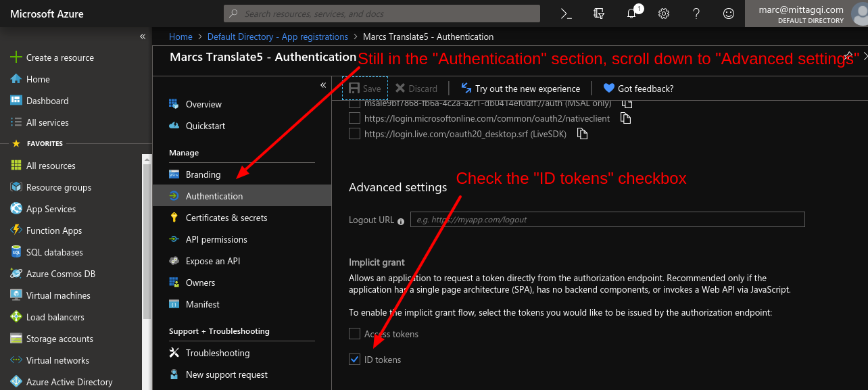The height and width of the screenshot is (390, 868).
Task: Select Authentication in the blade menu
Action: (x=242, y=196)
